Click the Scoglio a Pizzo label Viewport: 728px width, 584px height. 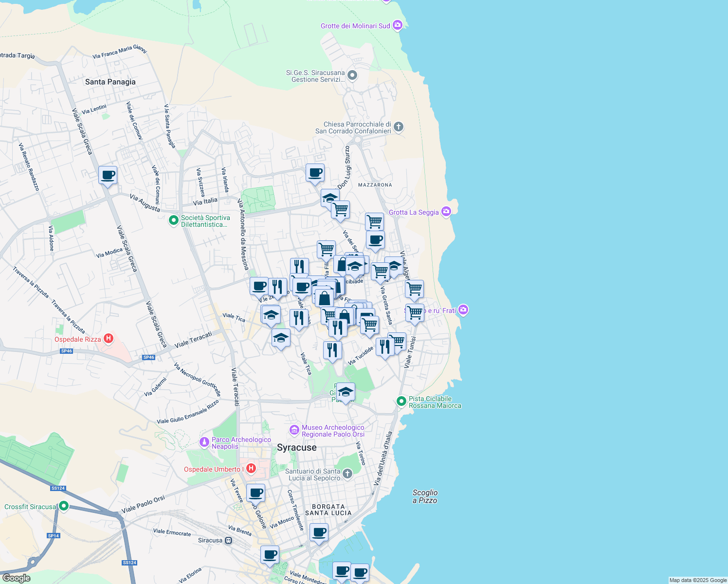(425, 496)
